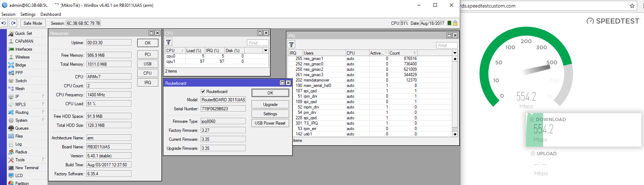Click filter funnel icon in IRQ window
Image resolution: width=644 pixels, height=185 pixels.
click(x=292, y=45)
